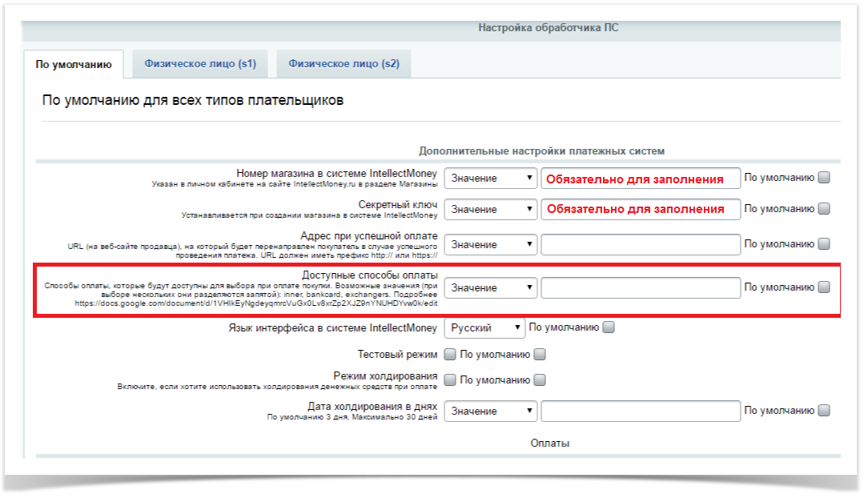868x498 pixels.
Task: Open type dropdown for 'Номер магазина' row
Action: point(490,179)
